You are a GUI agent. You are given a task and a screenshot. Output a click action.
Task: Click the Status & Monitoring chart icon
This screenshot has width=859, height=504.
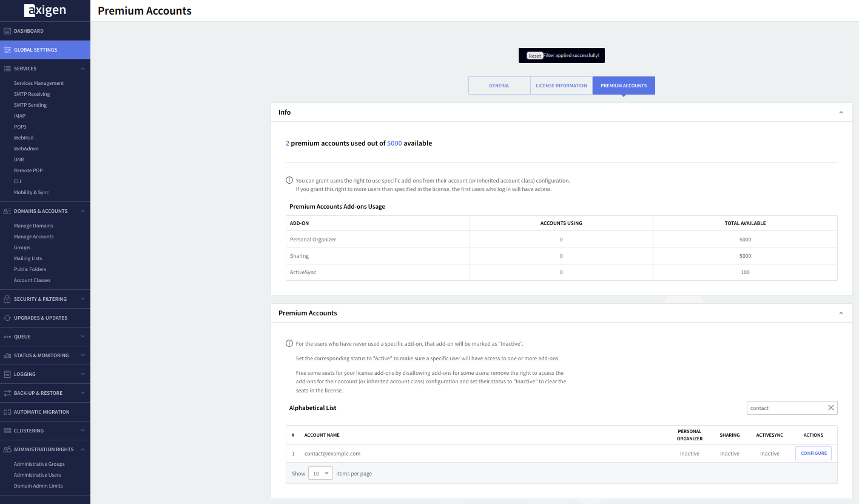click(7, 355)
